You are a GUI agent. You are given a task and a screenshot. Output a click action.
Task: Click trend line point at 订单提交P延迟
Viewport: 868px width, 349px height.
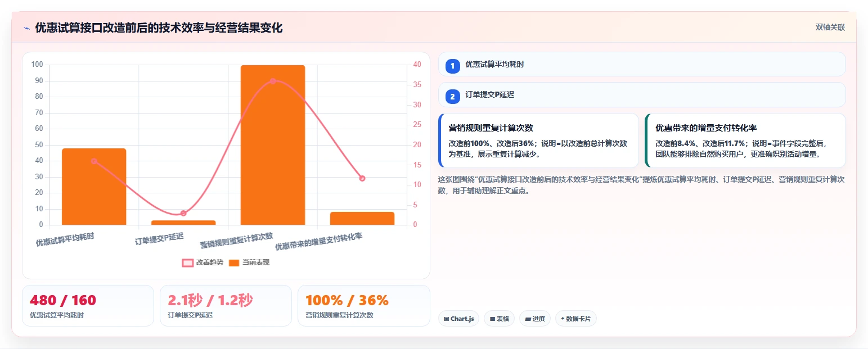tap(183, 214)
